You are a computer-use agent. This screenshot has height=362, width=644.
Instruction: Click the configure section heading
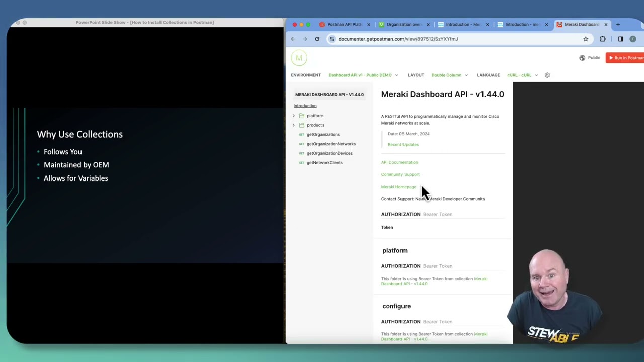click(x=396, y=306)
